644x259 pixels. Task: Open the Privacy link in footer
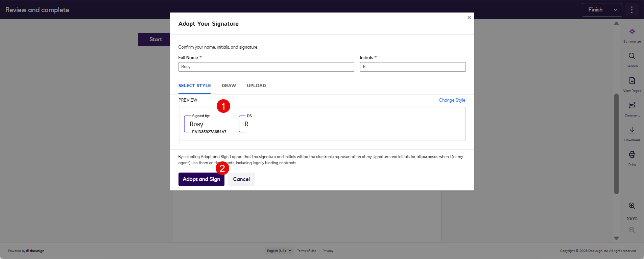pos(328,251)
